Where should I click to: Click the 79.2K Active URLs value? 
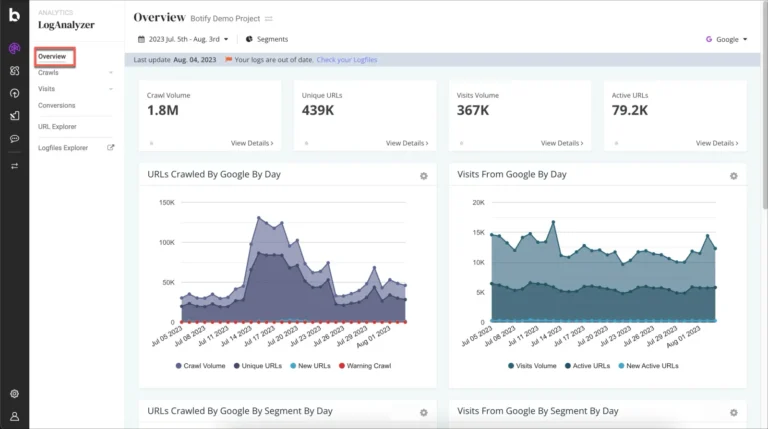(x=630, y=111)
